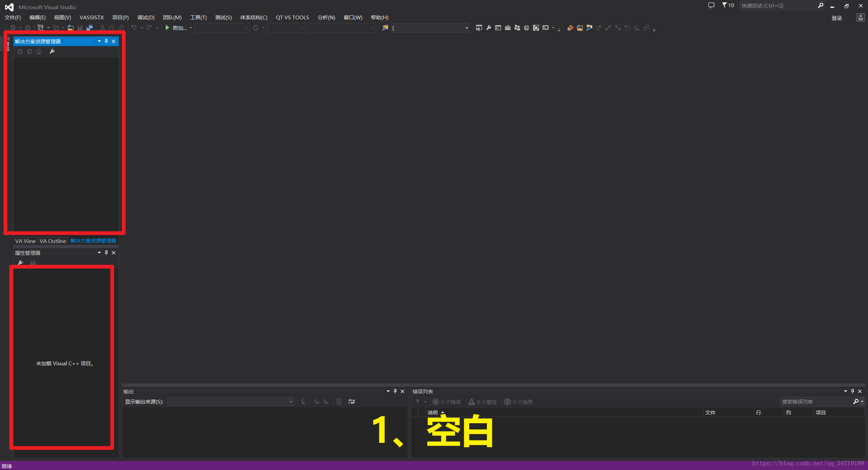Toggle auto-hide pin on Solution Explorer panel
The width and height of the screenshot is (868, 470).
pos(106,41)
